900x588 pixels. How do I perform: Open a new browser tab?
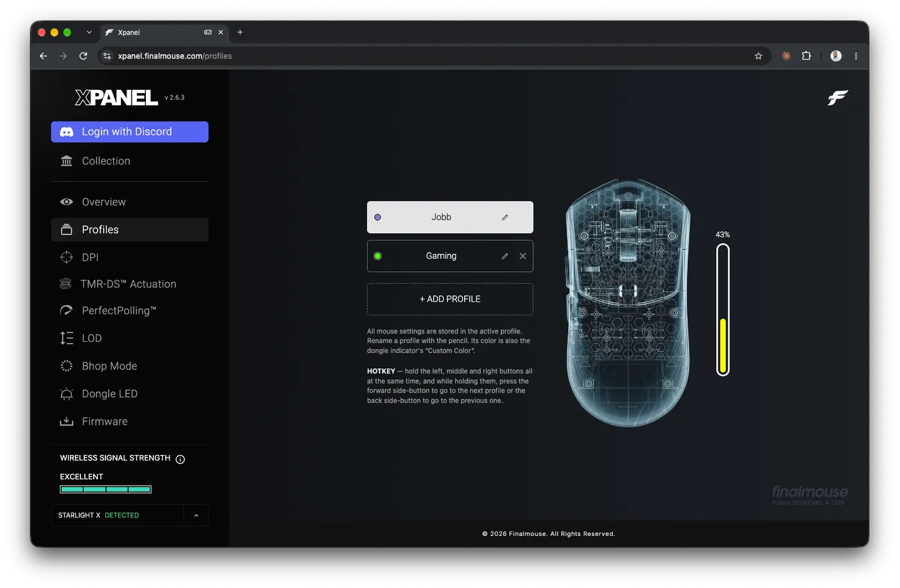(x=240, y=32)
